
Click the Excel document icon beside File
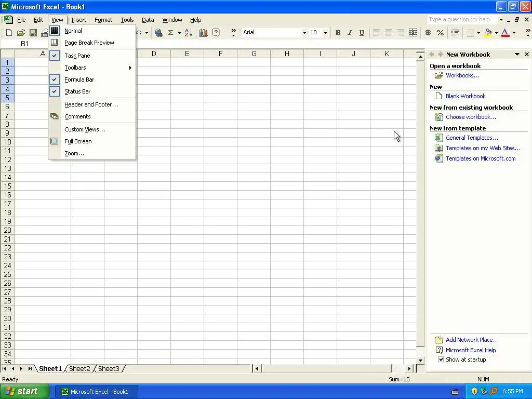point(8,19)
